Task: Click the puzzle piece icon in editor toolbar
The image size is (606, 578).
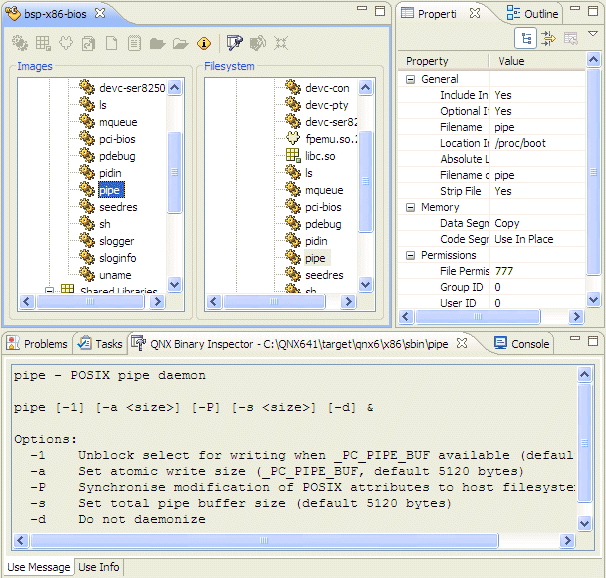Action: (65, 43)
